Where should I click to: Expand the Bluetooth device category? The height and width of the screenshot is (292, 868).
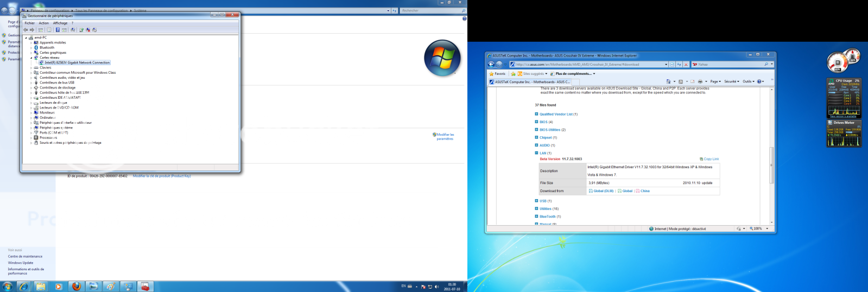click(31, 48)
